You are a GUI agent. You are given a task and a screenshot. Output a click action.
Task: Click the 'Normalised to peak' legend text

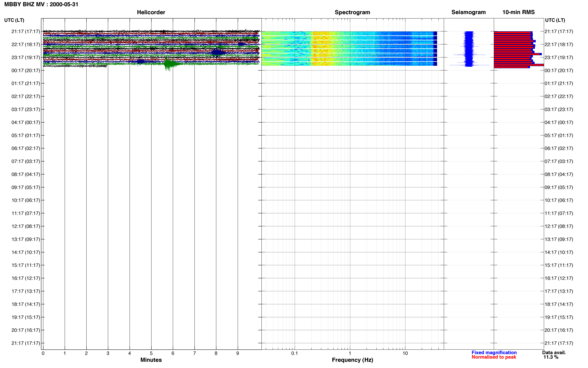[494, 357]
